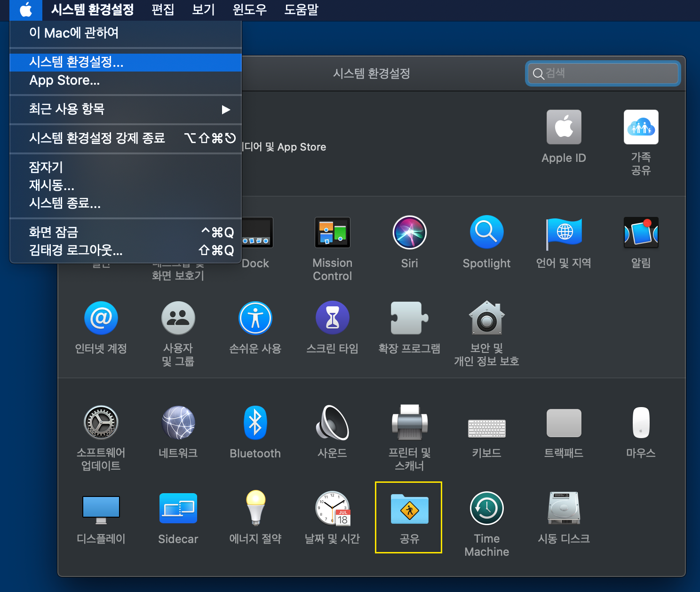The image size is (700, 592).
Task: Select 잠자기 in the Apple menu
Action: pos(126,167)
